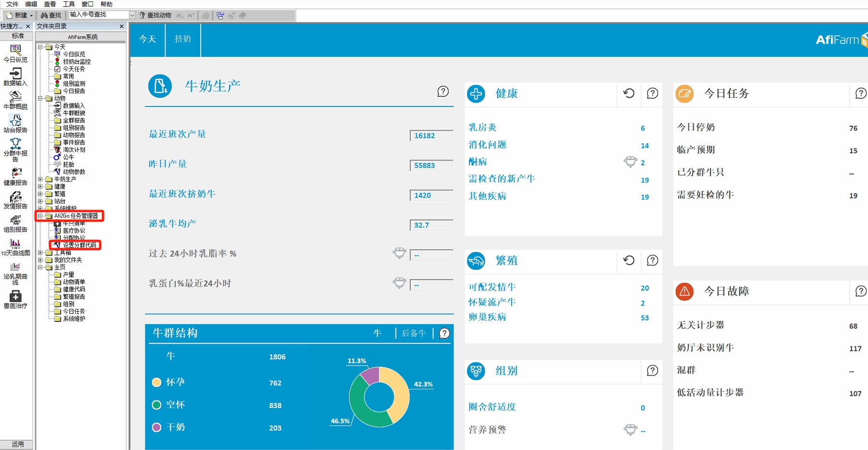Switch to the 挤奶 tab
Image resolution: width=868 pixels, height=450 pixels.
point(182,39)
